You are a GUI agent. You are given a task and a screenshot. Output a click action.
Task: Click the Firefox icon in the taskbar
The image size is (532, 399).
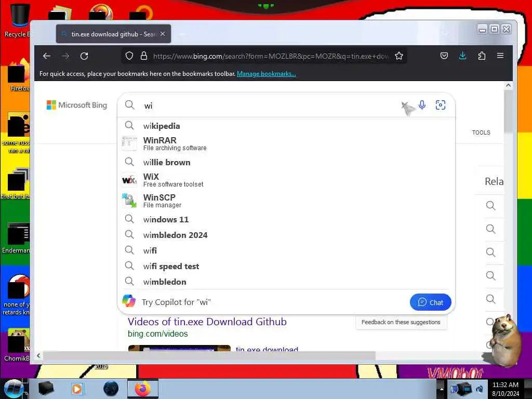point(142,389)
